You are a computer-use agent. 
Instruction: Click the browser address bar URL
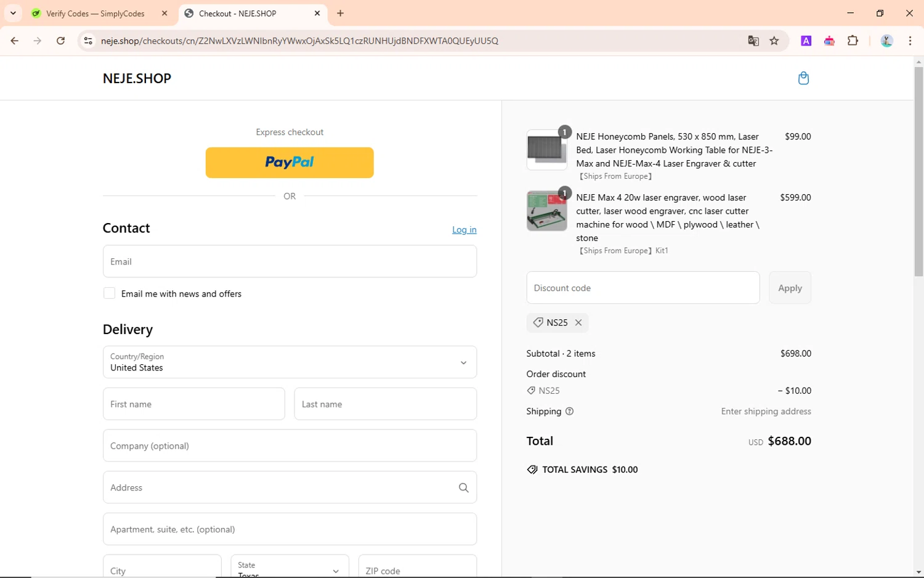coord(299,41)
